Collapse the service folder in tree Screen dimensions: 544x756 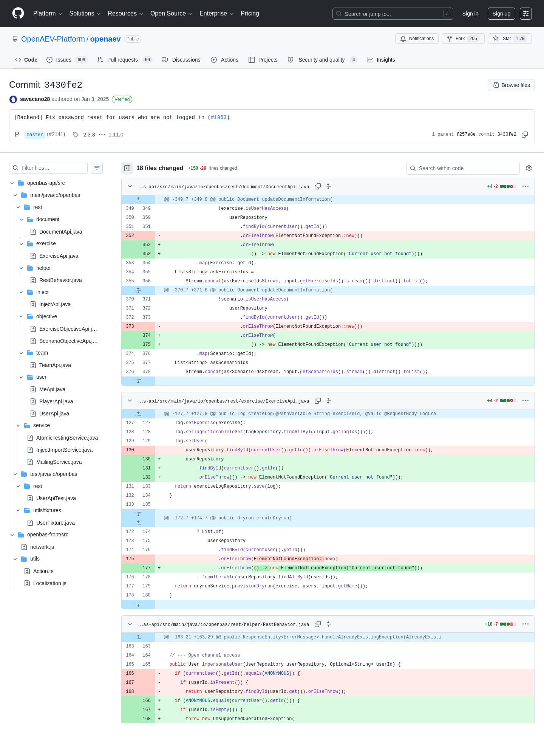(x=18, y=425)
